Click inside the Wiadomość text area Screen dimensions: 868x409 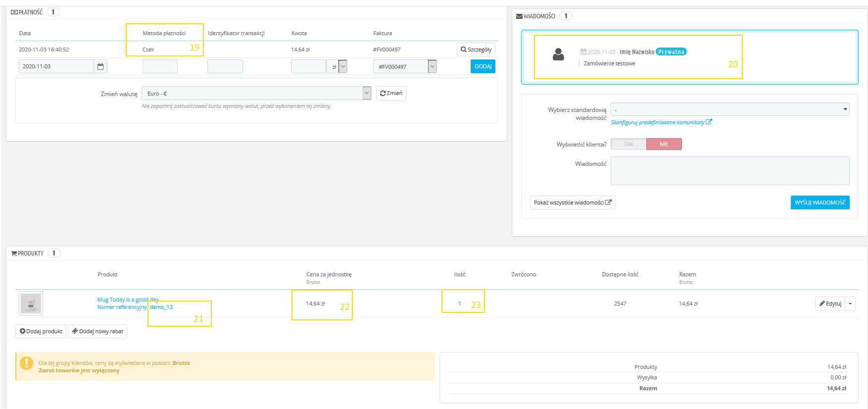[x=729, y=171]
